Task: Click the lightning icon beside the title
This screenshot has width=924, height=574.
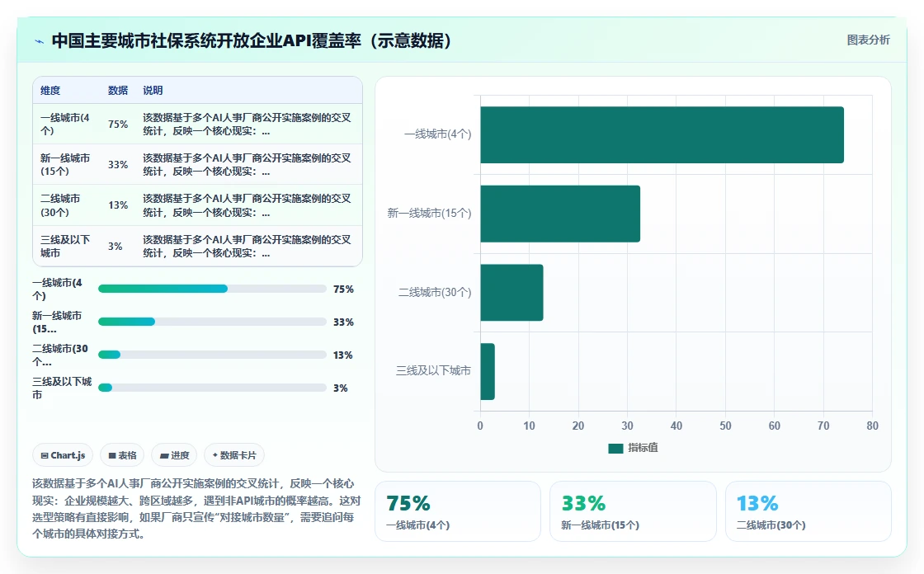Action: pyautogui.click(x=40, y=41)
